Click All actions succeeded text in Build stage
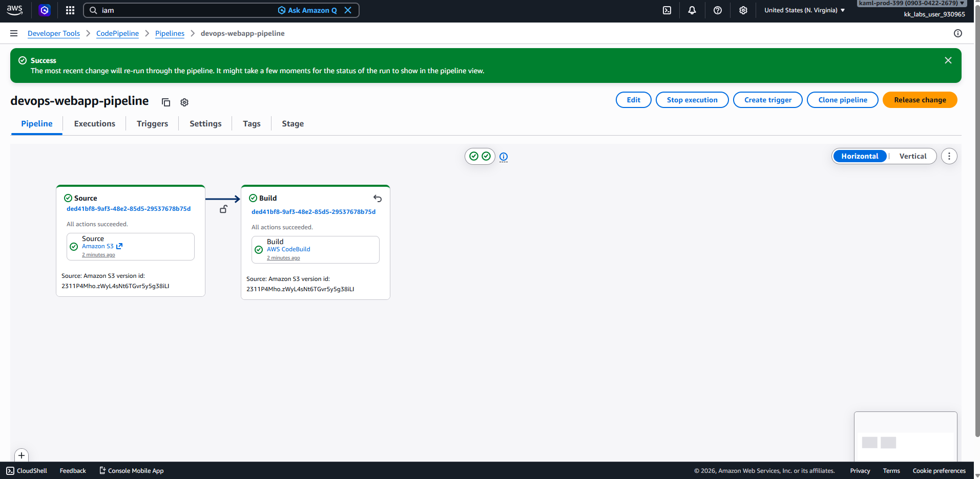Image resolution: width=980 pixels, height=479 pixels. (282, 227)
